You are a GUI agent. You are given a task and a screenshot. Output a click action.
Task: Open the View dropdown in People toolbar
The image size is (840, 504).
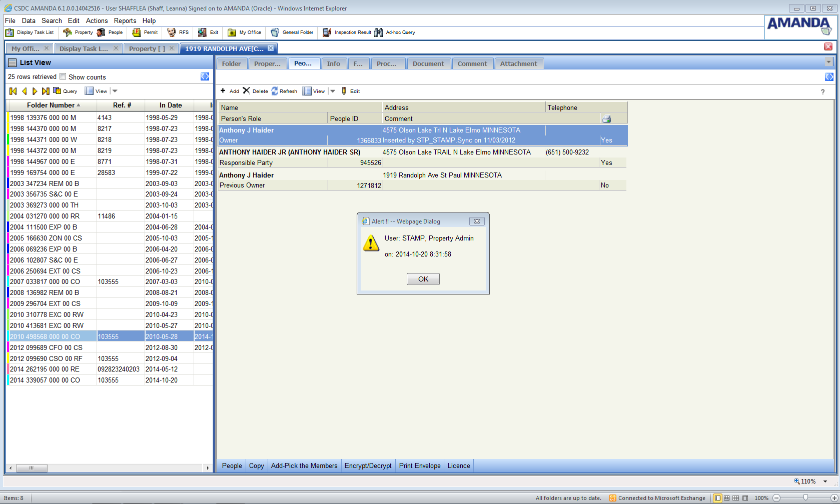[333, 91]
